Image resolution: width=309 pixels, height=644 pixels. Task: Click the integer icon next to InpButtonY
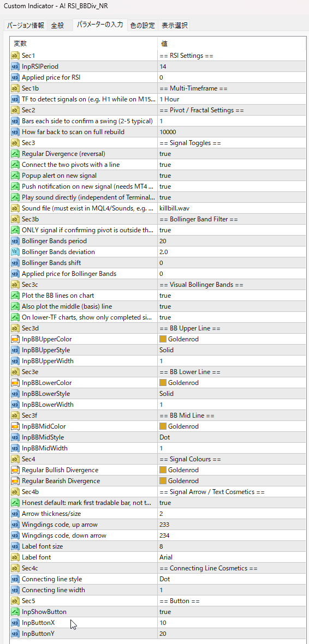pos(15,634)
